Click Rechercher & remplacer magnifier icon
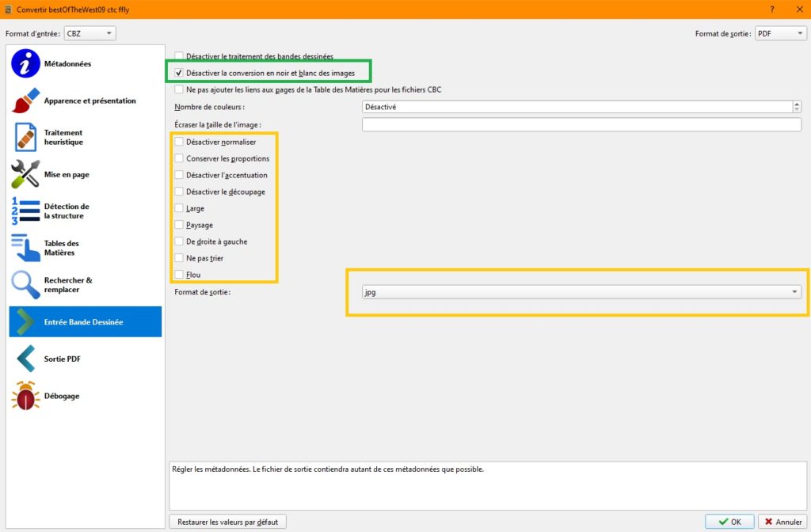Image resolution: width=811 pixels, height=532 pixels. pos(25,285)
